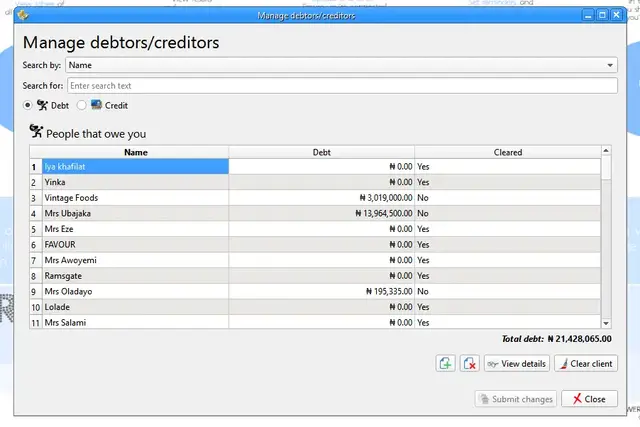Click the Cleared cell for Mrs Oladayo
Image resolution: width=640 pixels, height=427 pixels.
point(508,291)
